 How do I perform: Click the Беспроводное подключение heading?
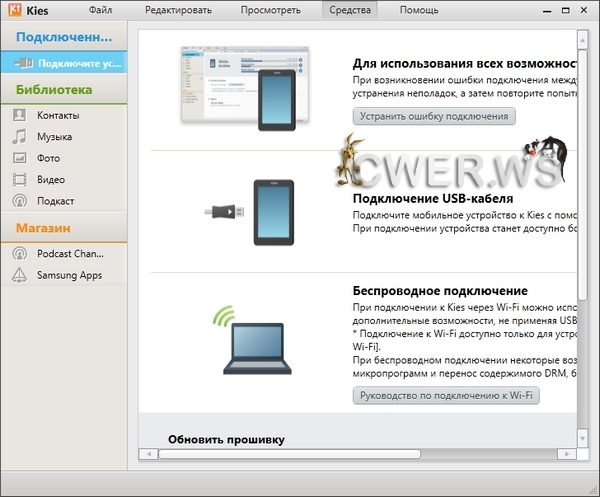pos(440,291)
